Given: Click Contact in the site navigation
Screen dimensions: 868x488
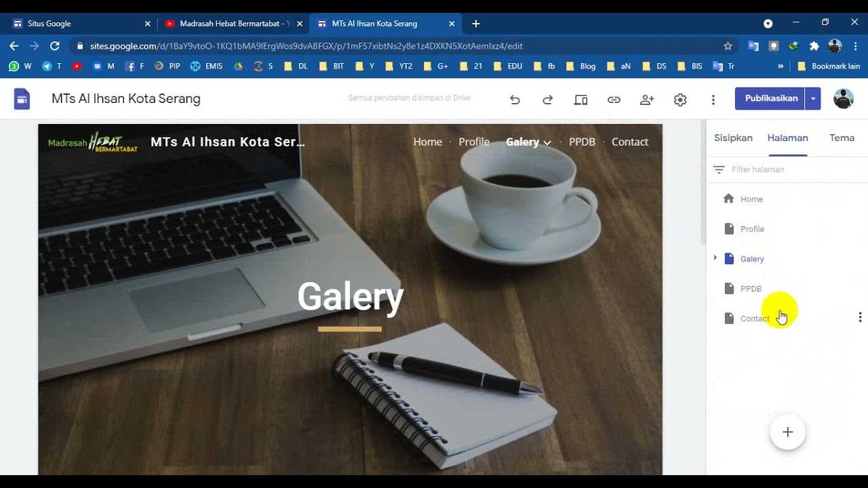Looking at the screenshot, I should point(630,142).
